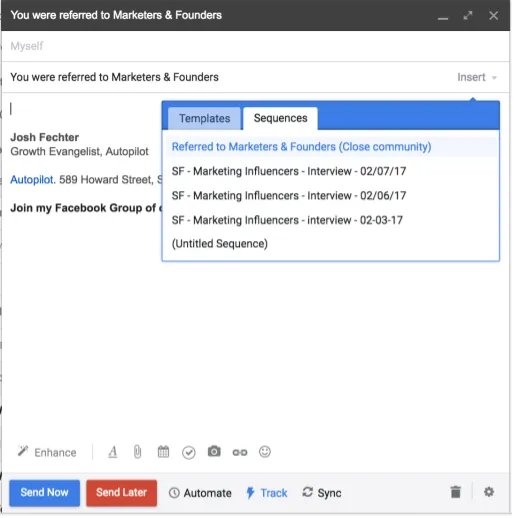Click the Myself recipient field
514x518 pixels.
255,46
